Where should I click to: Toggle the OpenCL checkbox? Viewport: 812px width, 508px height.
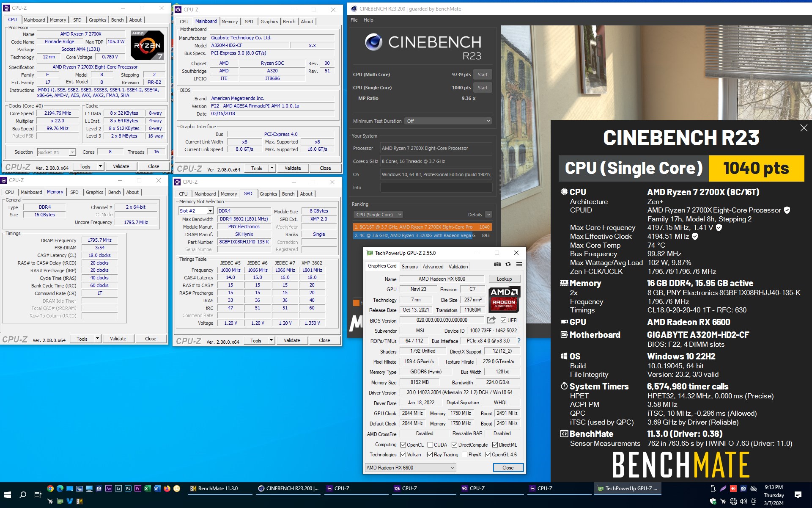pos(403,445)
